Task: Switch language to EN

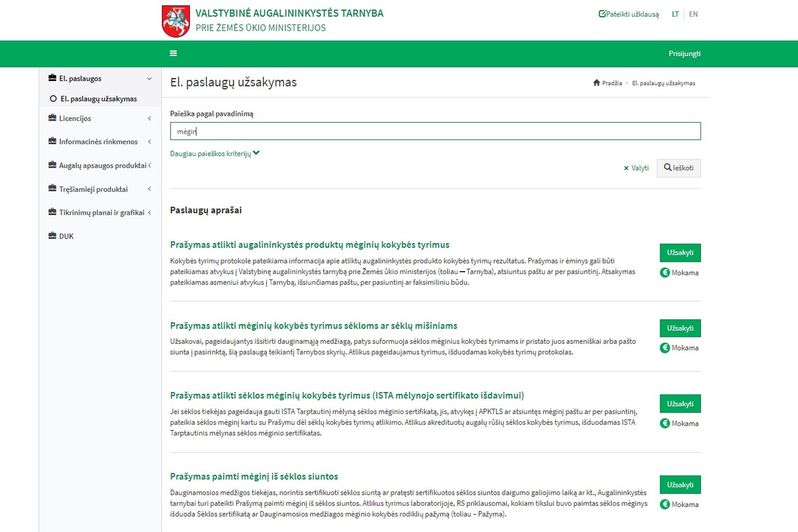Action: (693, 14)
